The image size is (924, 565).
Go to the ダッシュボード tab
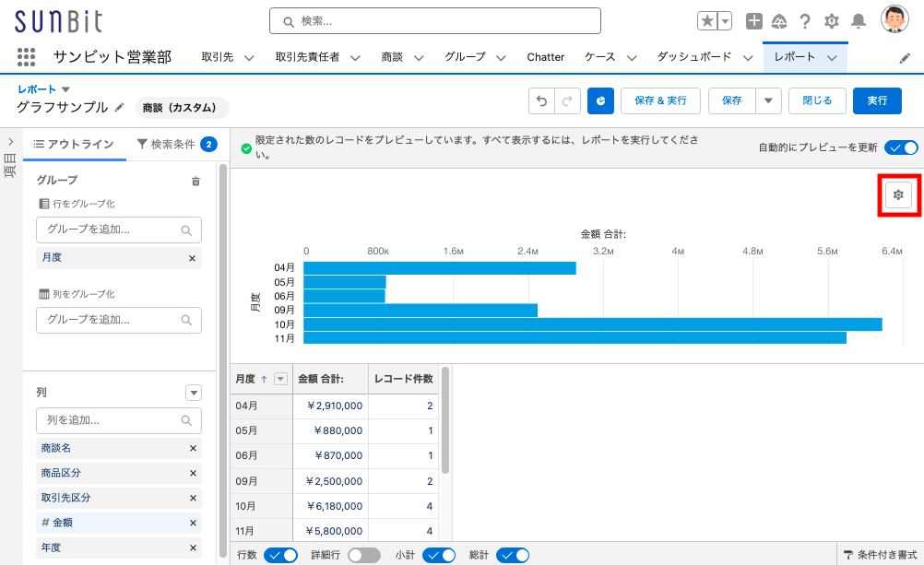tap(694, 57)
